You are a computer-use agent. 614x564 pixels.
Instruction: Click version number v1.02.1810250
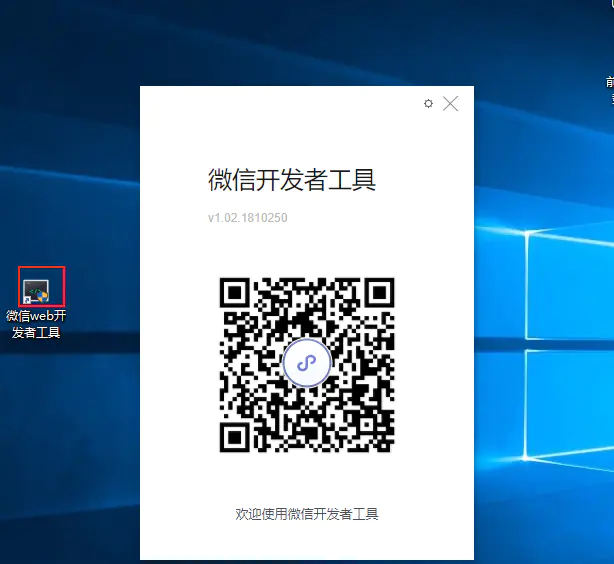pos(247,217)
